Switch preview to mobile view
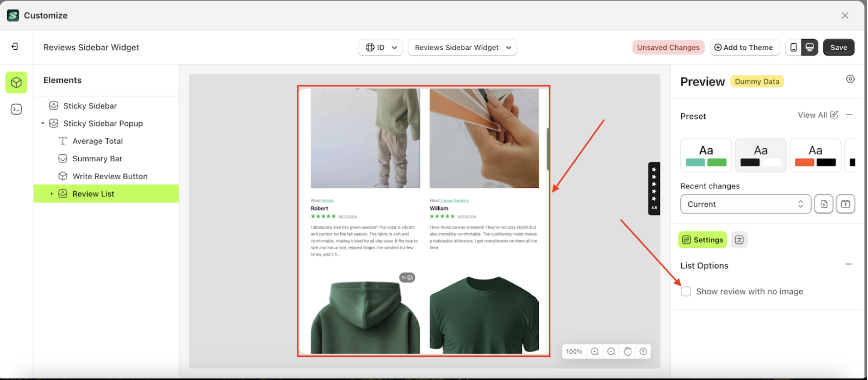Screen dimensions: 868x380 (794, 47)
